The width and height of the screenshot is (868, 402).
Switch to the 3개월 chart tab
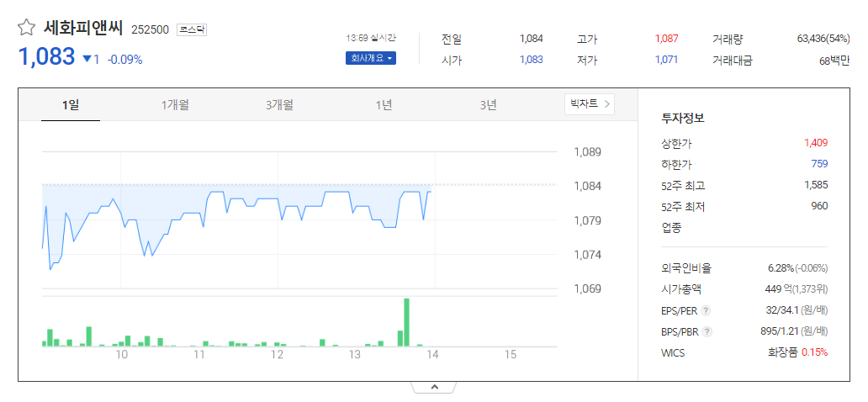[279, 104]
